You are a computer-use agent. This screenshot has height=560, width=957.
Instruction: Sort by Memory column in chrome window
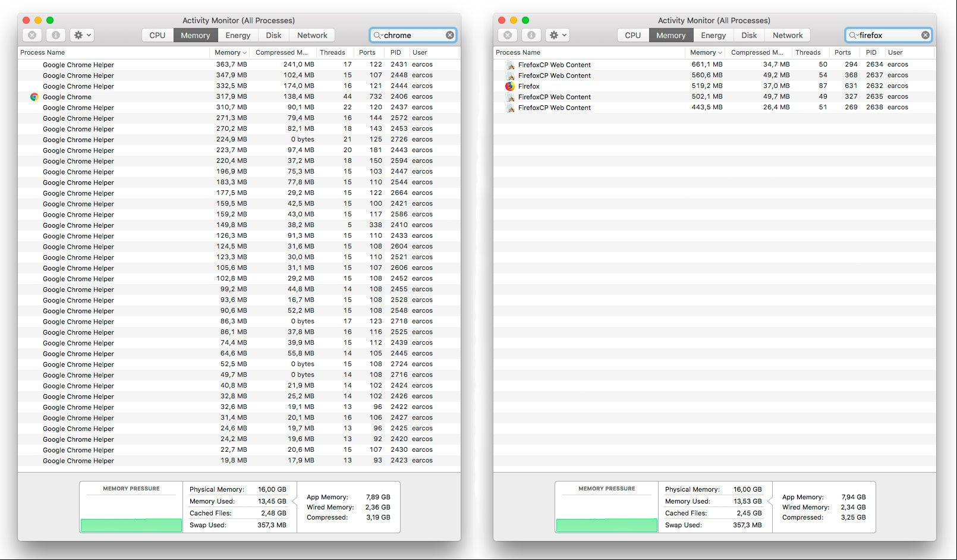click(x=230, y=52)
